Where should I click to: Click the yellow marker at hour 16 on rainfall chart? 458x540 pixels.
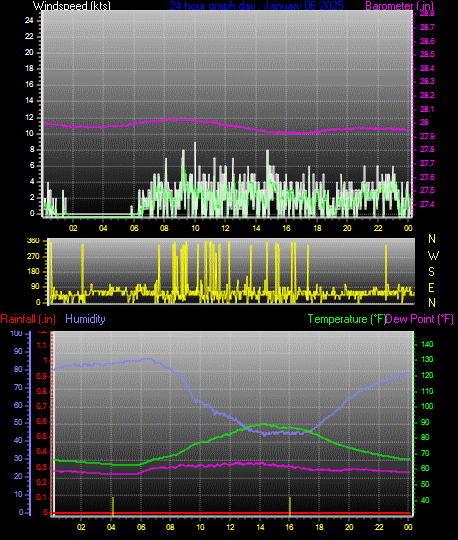(x=290, y=507)
